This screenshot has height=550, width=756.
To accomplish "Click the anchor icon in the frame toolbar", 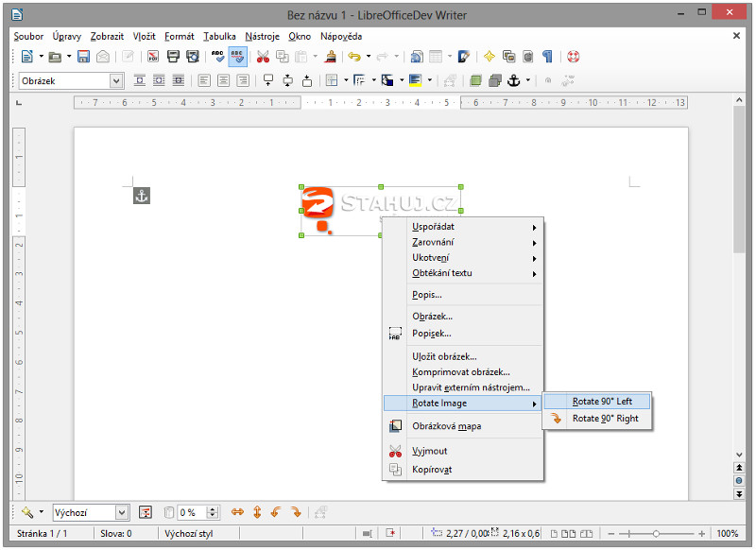I will point(514,81).
